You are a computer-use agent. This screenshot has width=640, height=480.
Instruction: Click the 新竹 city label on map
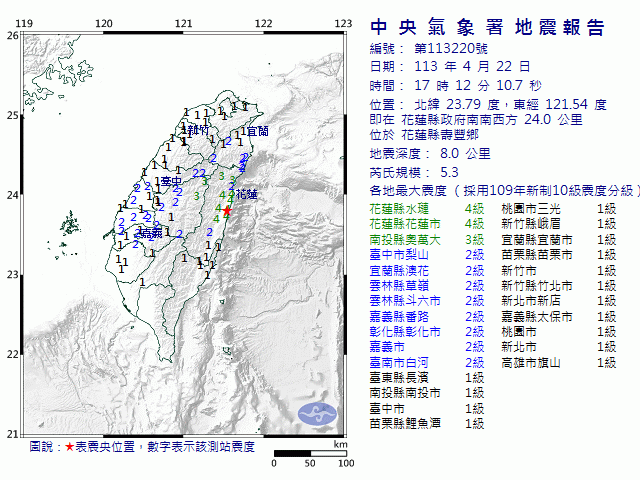click(196, 130)
